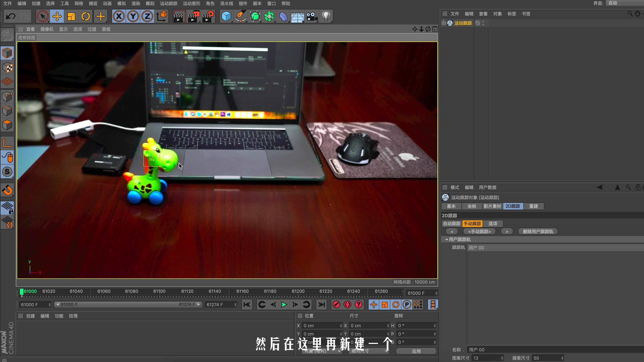
Task: Toggle X axis lock
Action: coord(119,16)
